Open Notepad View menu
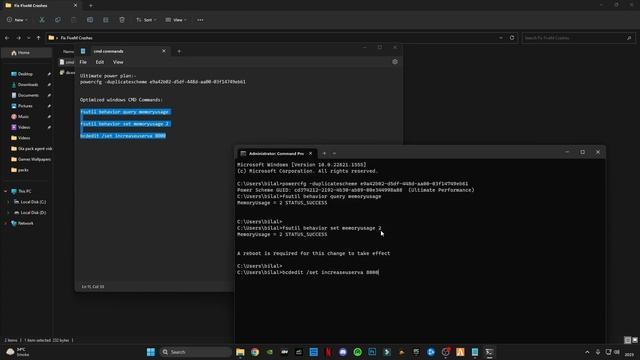This screenshot has height=360, width=640. point(118,62)
